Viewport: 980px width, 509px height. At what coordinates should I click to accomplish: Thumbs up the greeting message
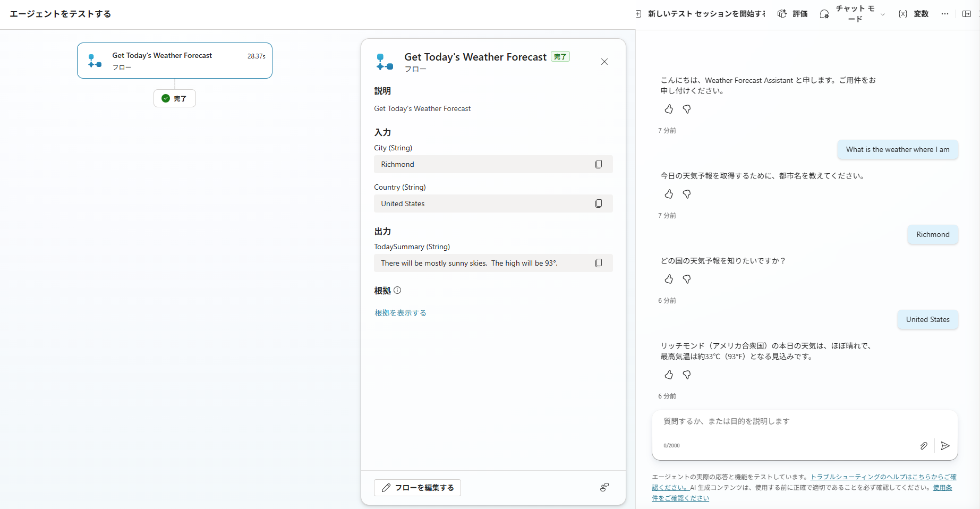(669, 109)
